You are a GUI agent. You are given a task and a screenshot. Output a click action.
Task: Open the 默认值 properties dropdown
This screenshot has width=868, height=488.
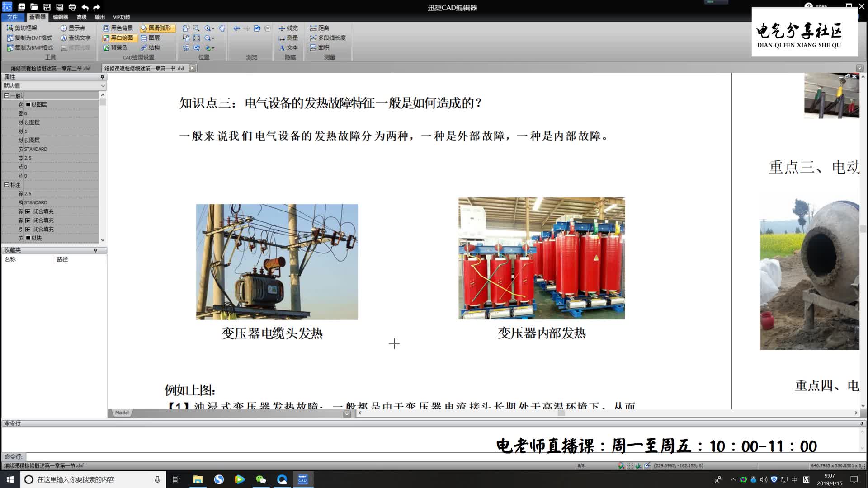(x=54, y=85)
